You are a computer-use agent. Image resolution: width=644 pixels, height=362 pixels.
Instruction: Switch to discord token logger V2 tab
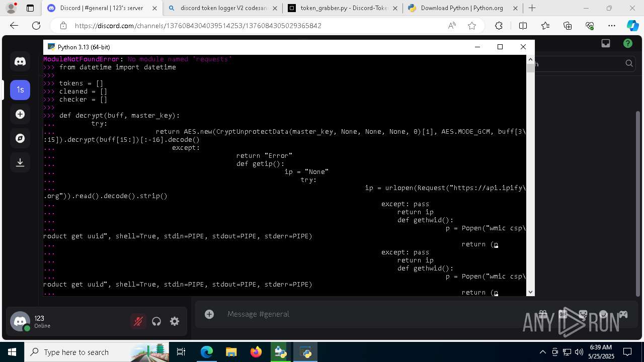point(222,8)
